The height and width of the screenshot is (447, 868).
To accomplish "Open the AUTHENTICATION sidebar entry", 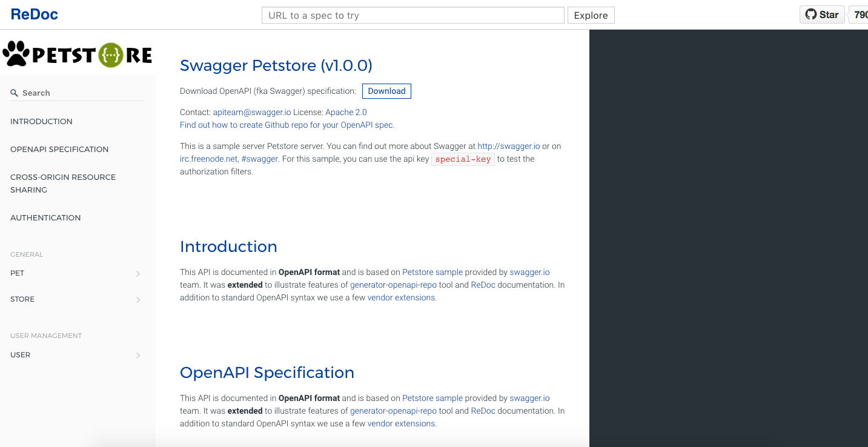I will (x=45, y=217).
